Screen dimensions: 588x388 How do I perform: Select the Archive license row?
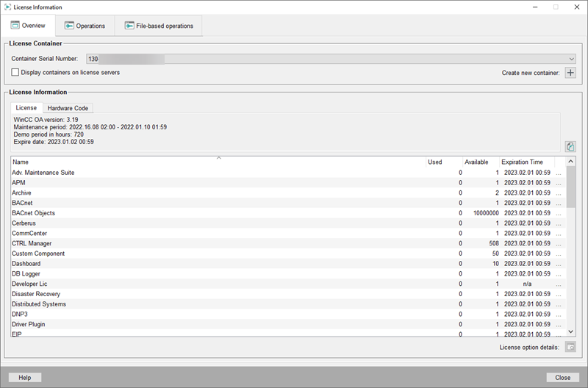tap(288, 193)
